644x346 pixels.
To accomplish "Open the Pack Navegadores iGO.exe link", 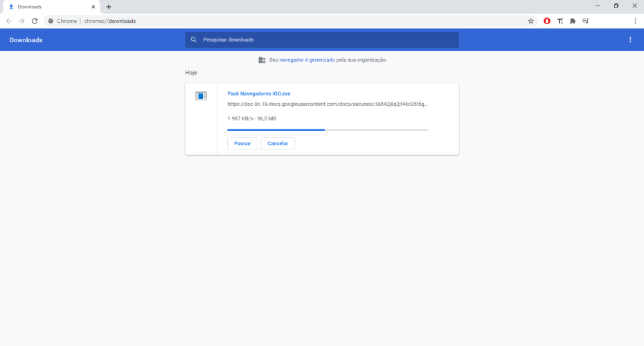I will click(x=259, y=93).
